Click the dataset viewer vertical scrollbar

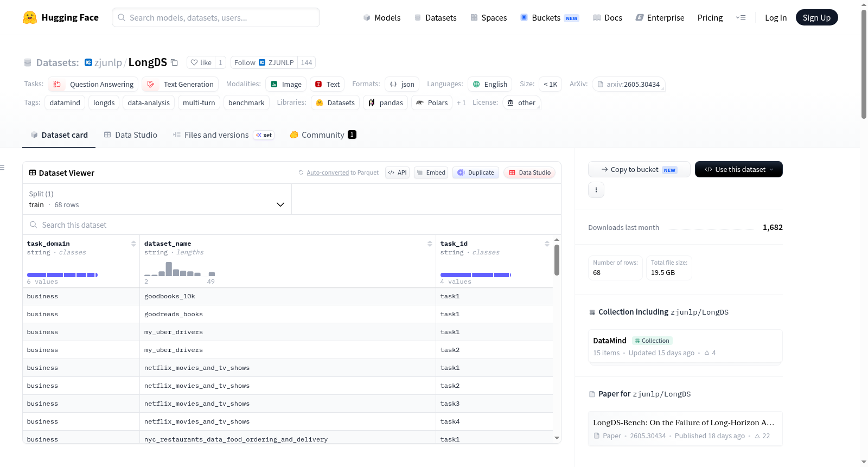[557, 260]
